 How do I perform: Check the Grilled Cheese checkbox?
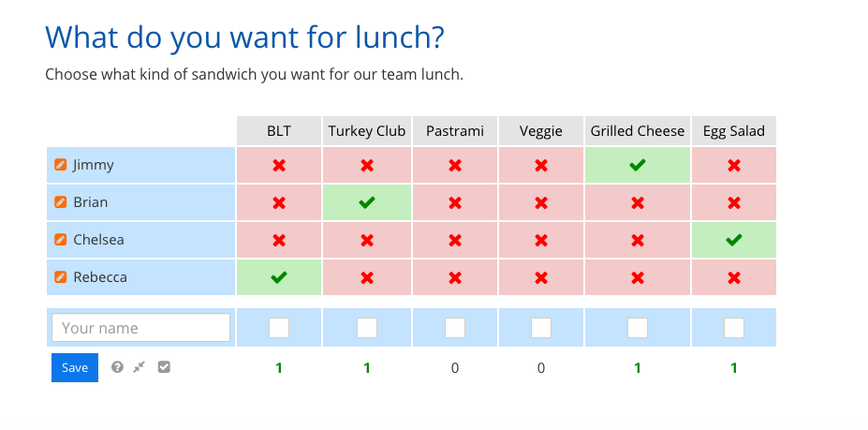point(638,328)
